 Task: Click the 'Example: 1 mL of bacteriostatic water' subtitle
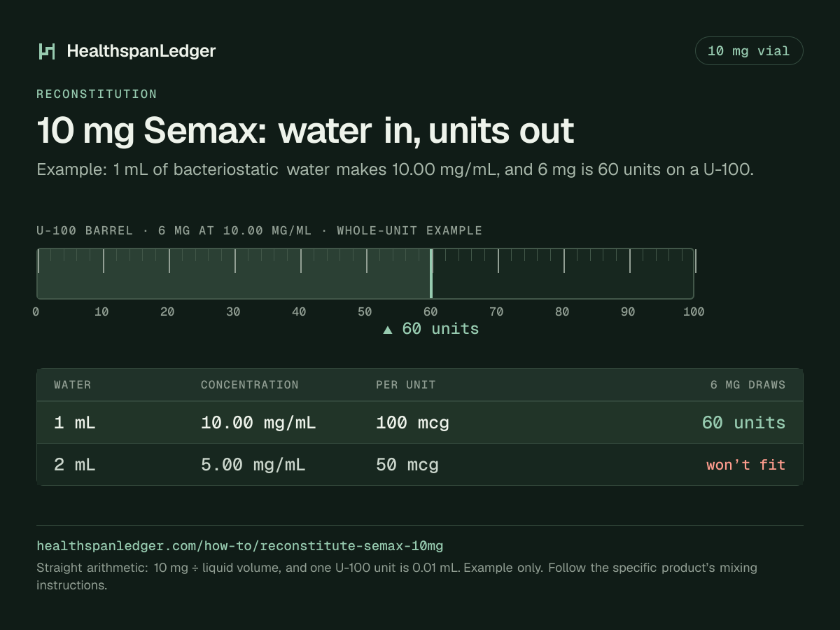395,170
